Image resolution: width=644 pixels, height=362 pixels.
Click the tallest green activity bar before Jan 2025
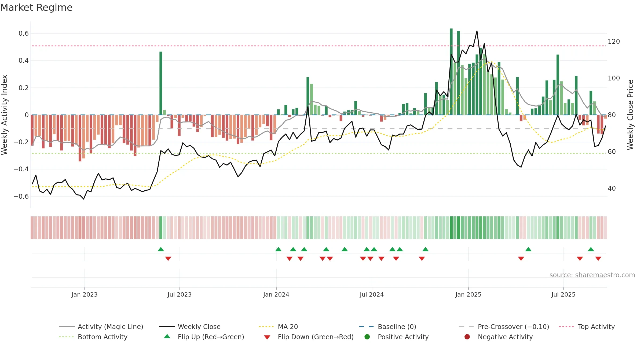(451, 72)
